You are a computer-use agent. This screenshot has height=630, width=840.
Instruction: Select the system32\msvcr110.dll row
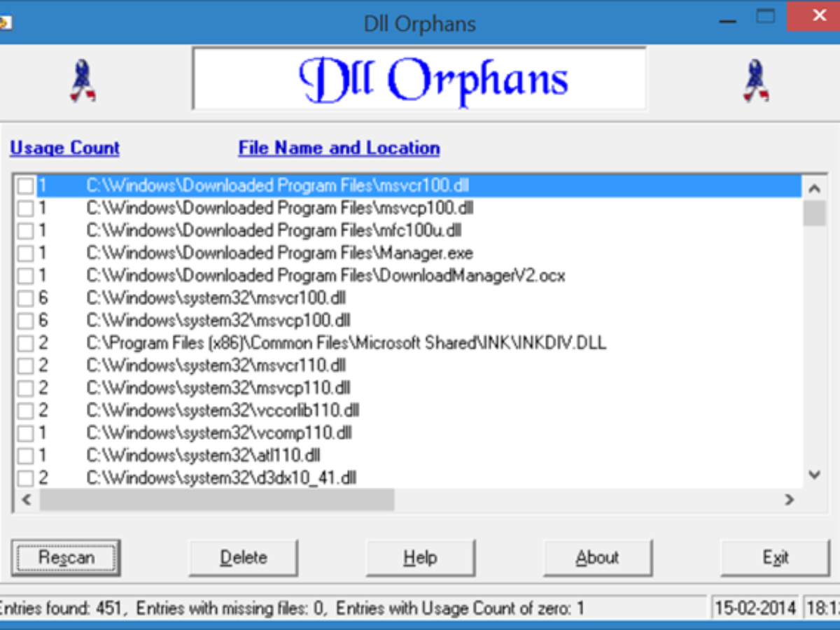point(216,365)
